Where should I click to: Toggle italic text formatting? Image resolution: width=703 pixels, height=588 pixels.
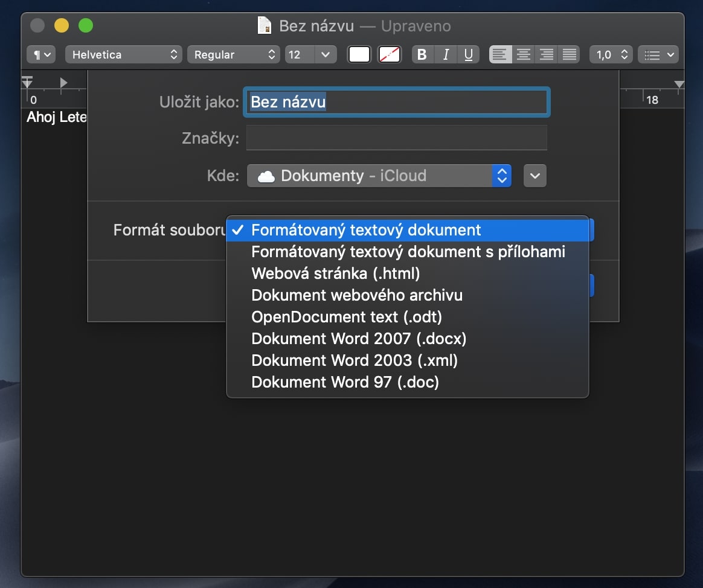coord(446,55)
